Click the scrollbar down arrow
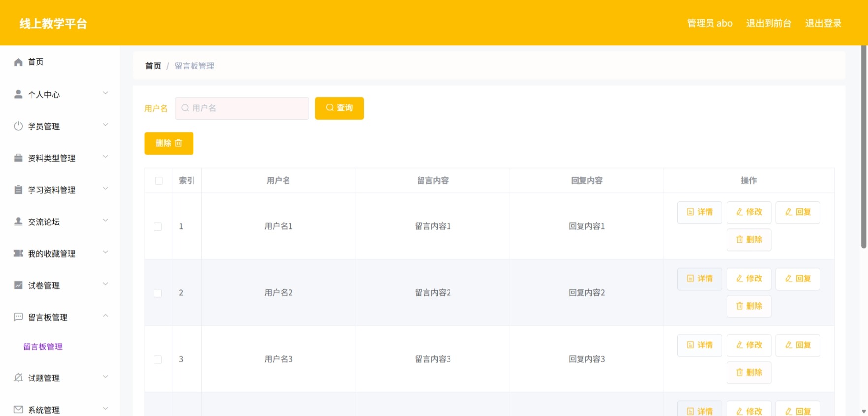This screenshot has height=416, width=868. pyautogui.click(x=864, y=411)
